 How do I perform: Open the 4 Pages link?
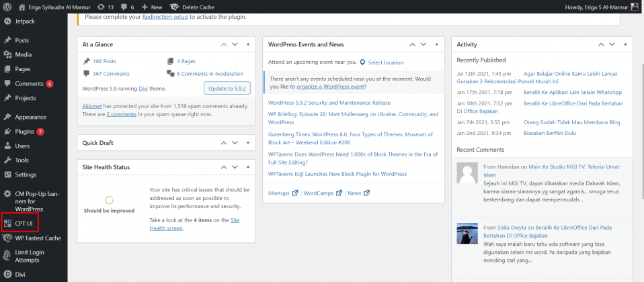186,61
